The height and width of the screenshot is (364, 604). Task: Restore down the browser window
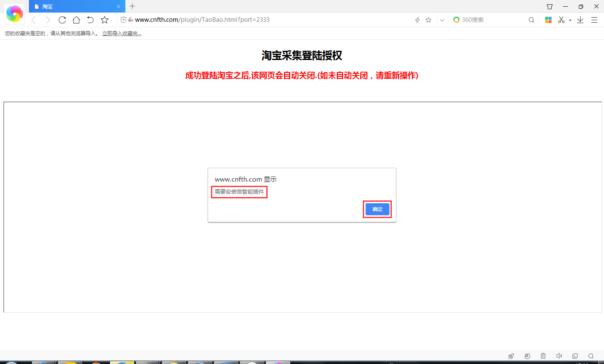point(581,6)
